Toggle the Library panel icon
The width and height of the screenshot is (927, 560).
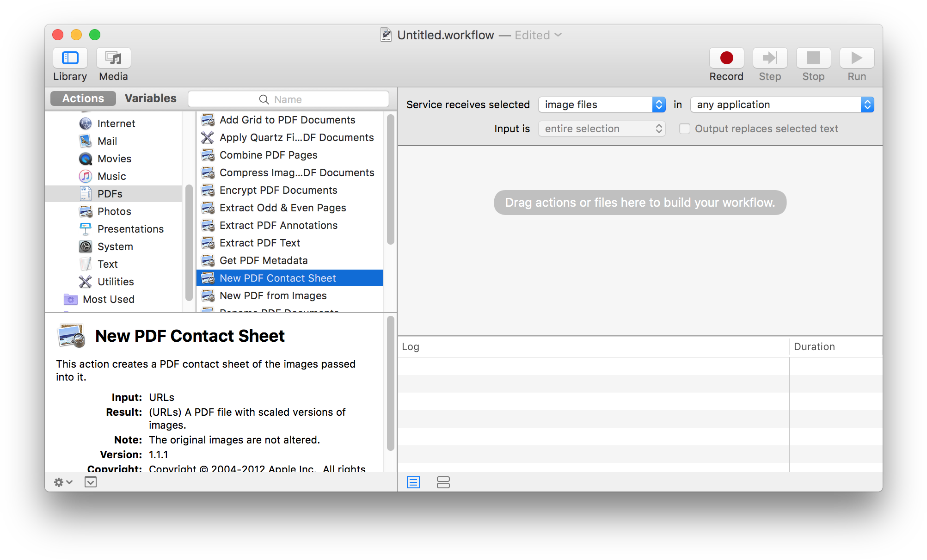click(70, 58)
